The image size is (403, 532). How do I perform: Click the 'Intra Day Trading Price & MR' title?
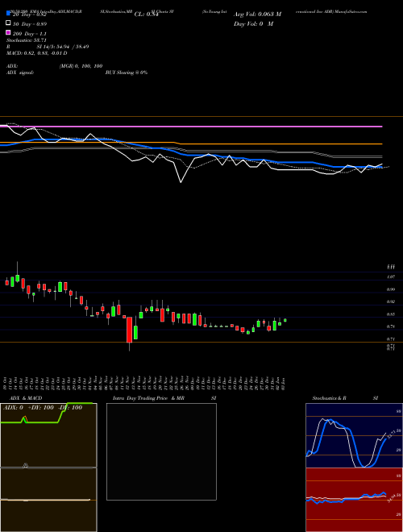point(148,398)
